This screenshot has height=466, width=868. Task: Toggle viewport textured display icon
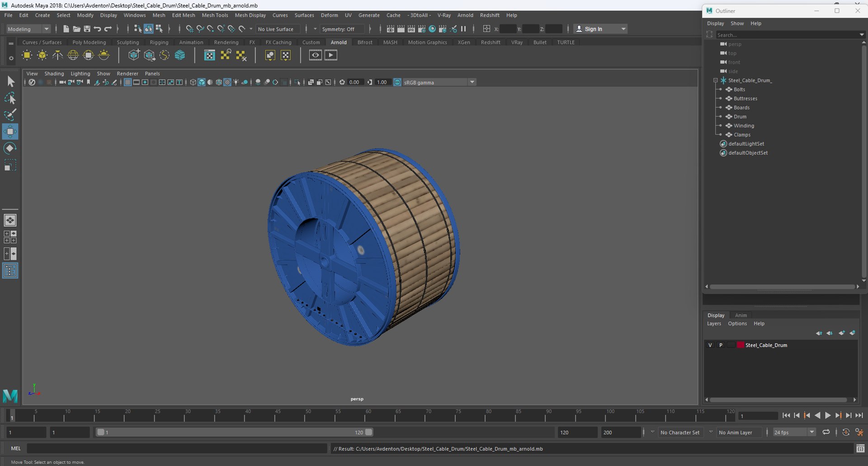click(227, 82)
